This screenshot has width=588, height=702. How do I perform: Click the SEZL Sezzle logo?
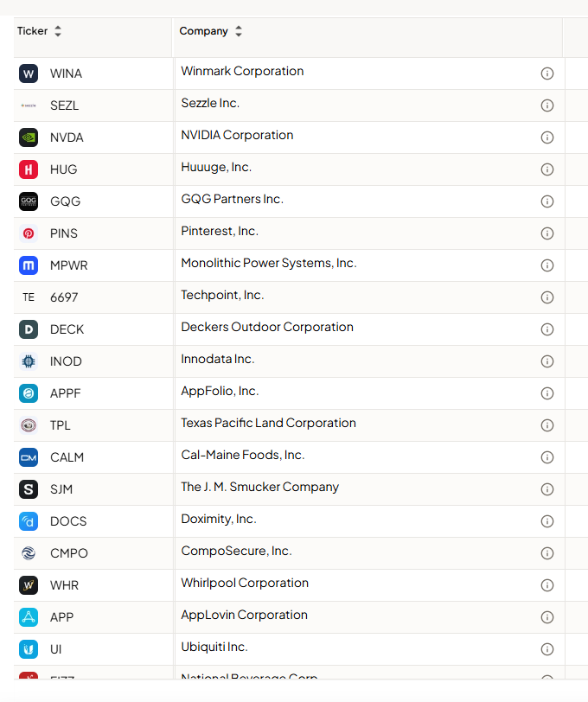coord(29,105)
